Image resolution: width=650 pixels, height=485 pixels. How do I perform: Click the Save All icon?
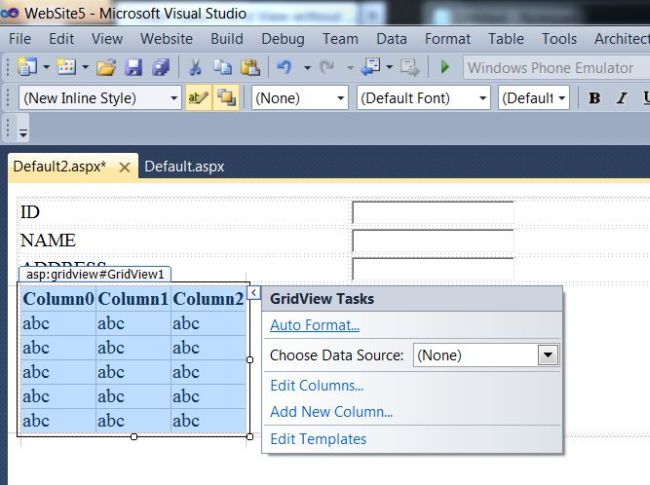point(160,68)
